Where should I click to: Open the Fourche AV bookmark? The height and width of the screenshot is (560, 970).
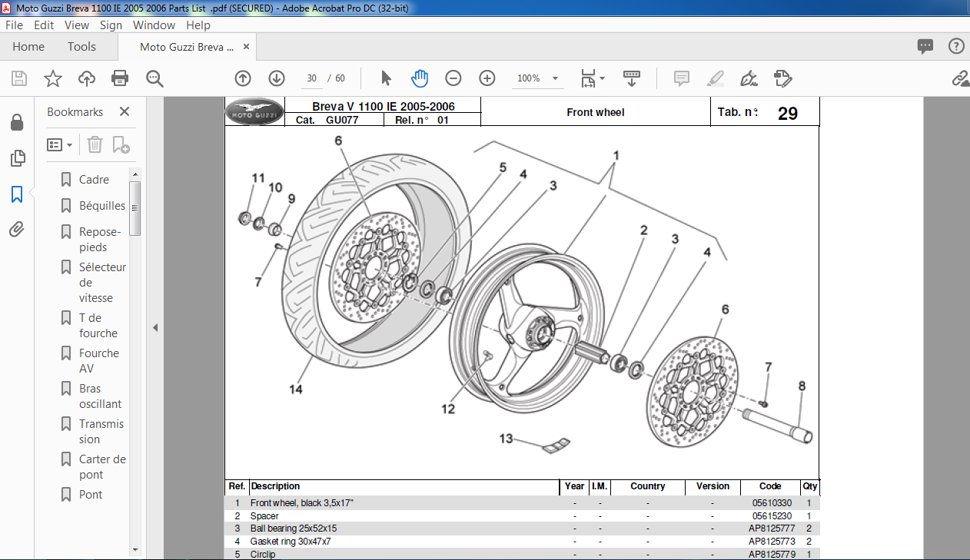[x=99, y=361]
